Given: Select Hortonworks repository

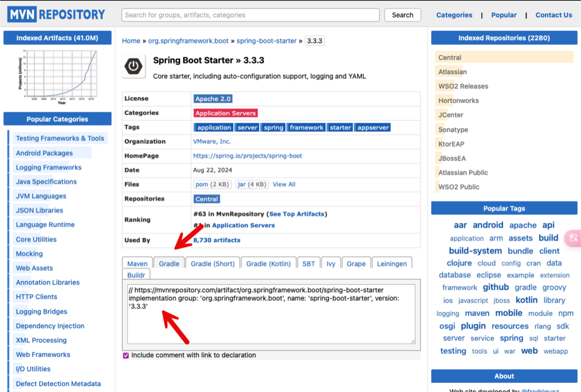Looking at the screenshot, I should pos(458,101).
